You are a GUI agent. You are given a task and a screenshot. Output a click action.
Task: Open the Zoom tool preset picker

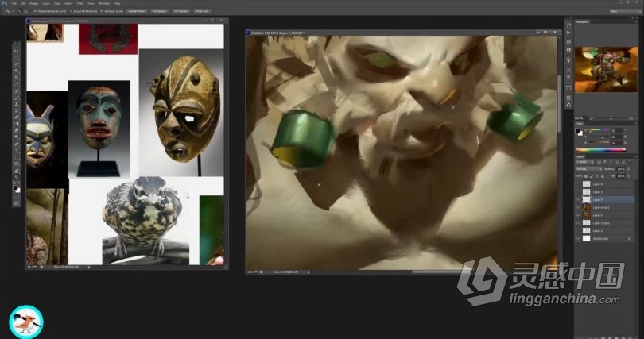coord(9,11)
